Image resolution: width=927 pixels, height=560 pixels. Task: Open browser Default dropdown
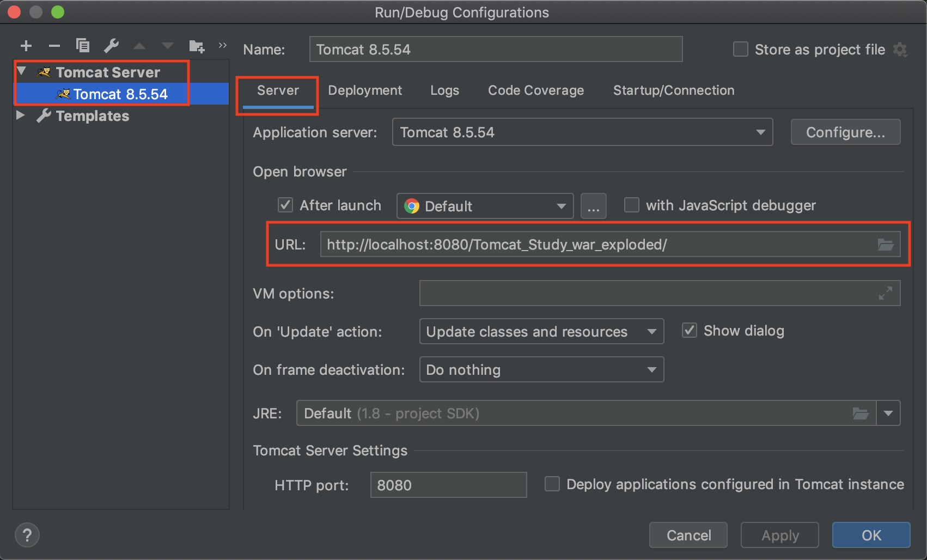(485, 206)
